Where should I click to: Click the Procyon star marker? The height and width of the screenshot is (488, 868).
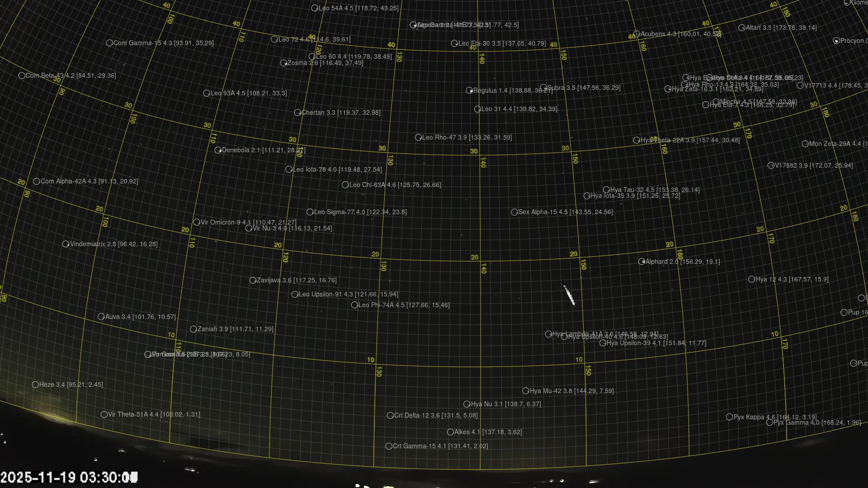point(836,41)
